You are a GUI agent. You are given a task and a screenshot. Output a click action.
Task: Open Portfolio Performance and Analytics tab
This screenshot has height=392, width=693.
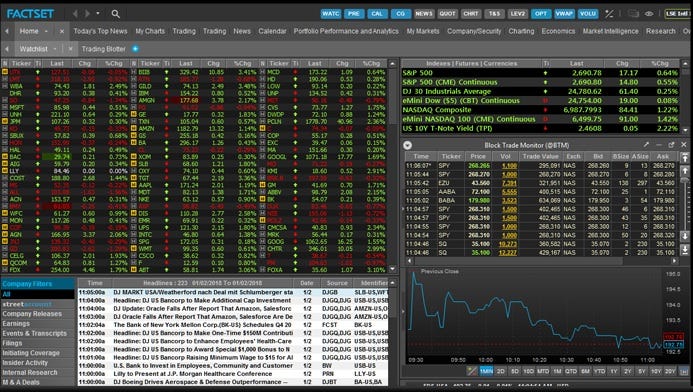point(346,31)
